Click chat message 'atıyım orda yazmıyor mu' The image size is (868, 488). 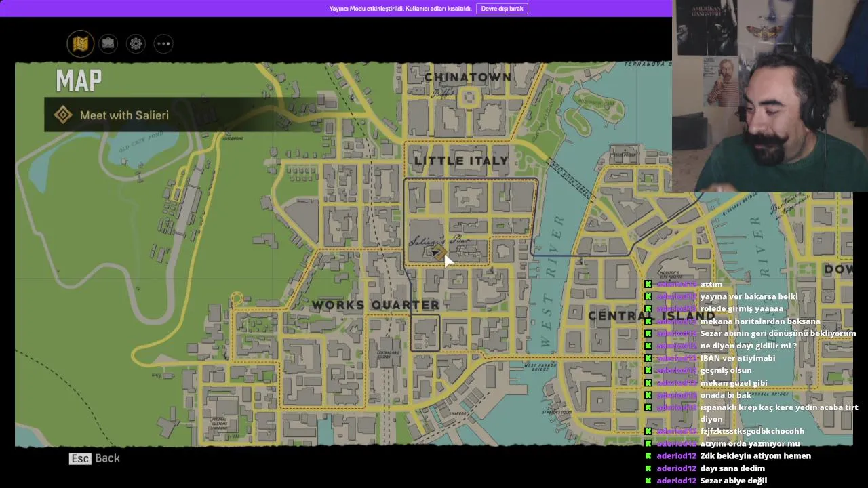(x=750, y=443)
